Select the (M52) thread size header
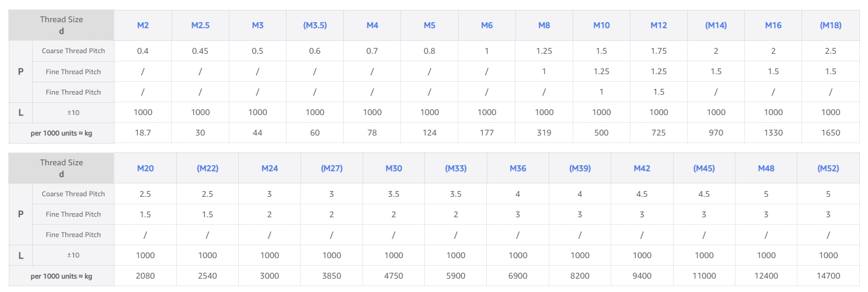The height and width of the screenshot is (292, 868). (828, 168)
